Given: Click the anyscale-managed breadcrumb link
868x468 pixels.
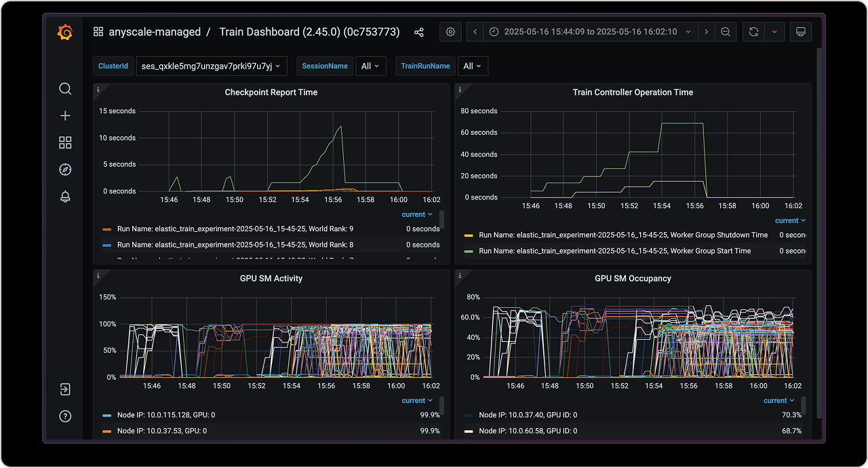Looking at the screenshot, I should point(155,32).
